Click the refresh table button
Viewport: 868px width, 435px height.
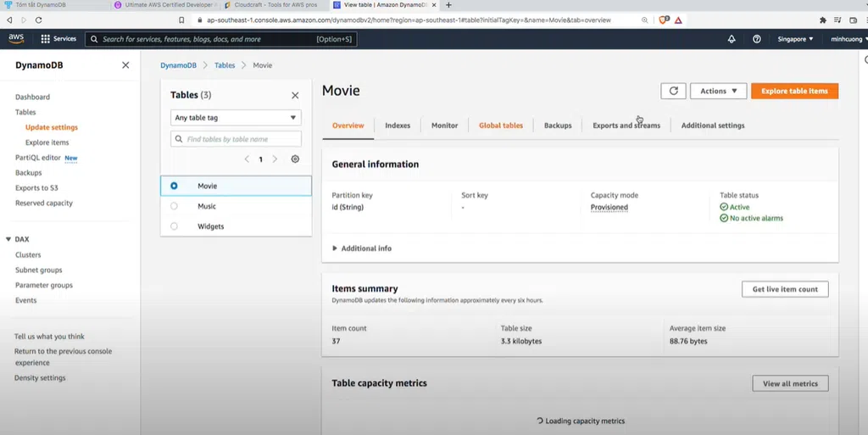tap(673, 91)
